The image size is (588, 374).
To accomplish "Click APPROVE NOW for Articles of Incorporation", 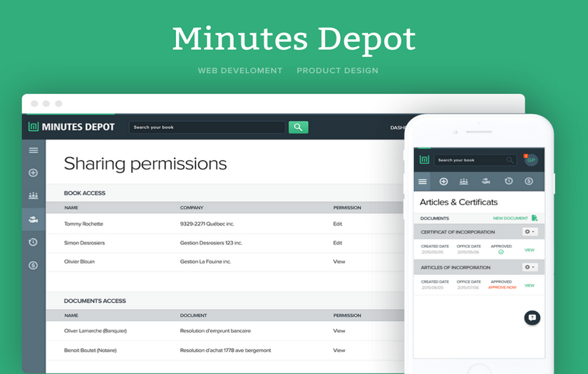I will pos(502,287).
